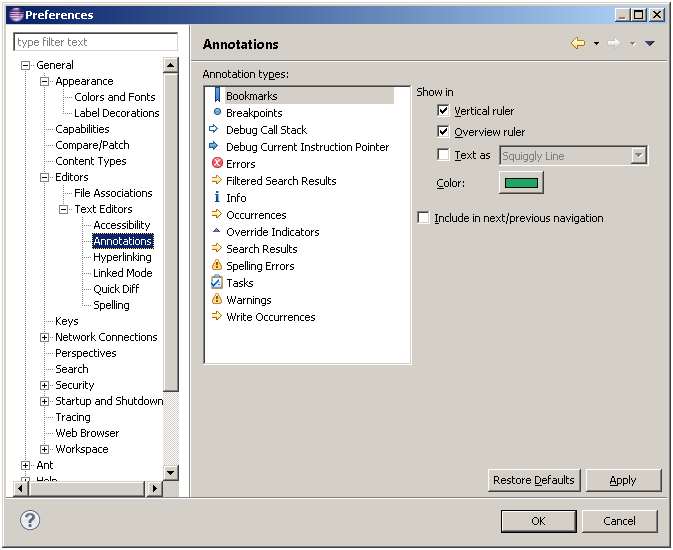Click the Occurrences arrow icon
The height and width of the screenshot is (550, 673).
pyautogui.click(x=217, y=214)
